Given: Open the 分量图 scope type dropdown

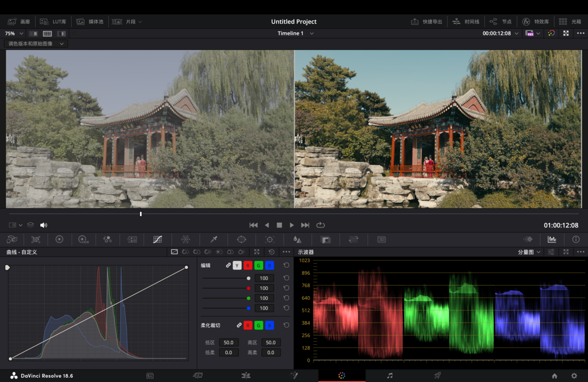Looking at the screenshot, I should pos(529,252).
